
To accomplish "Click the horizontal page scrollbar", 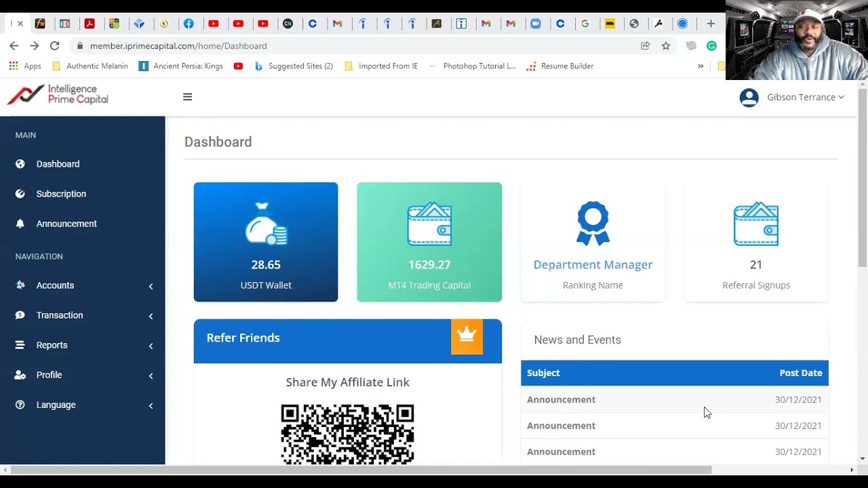I will click(x=361, y=470).
